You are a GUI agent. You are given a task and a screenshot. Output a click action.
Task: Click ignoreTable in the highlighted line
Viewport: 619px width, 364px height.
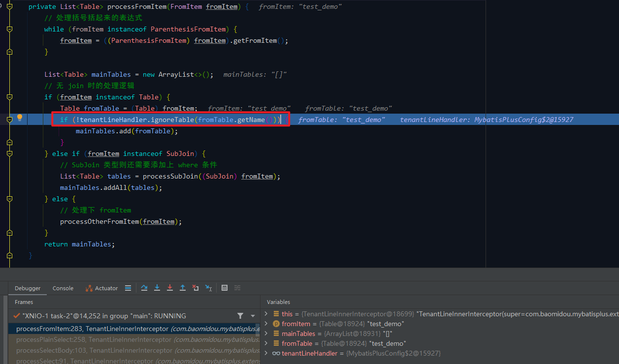[172, 120]
